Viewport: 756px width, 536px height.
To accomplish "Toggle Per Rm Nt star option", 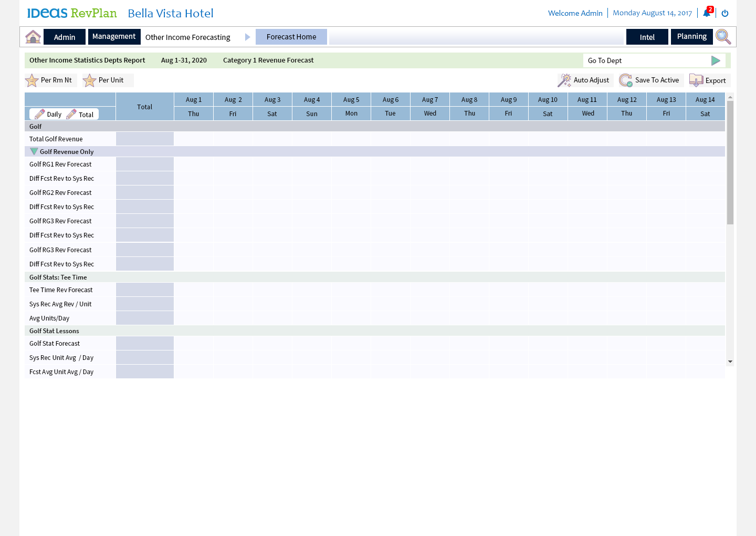I will 33,80.
